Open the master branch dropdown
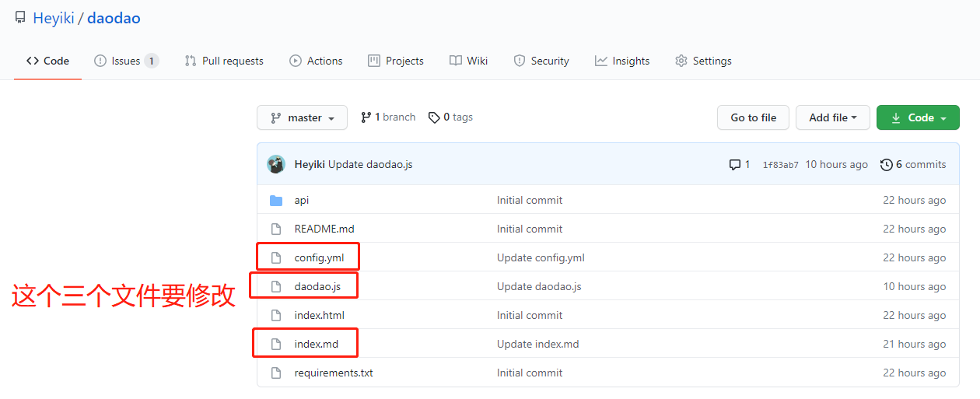 (302, 118)
